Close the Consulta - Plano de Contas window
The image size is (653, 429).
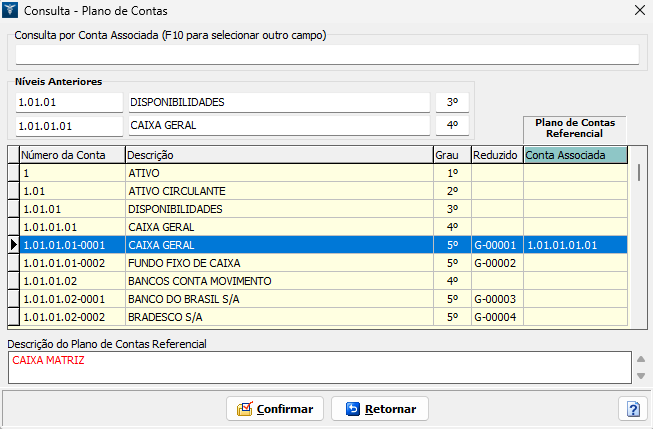(639, 10)
